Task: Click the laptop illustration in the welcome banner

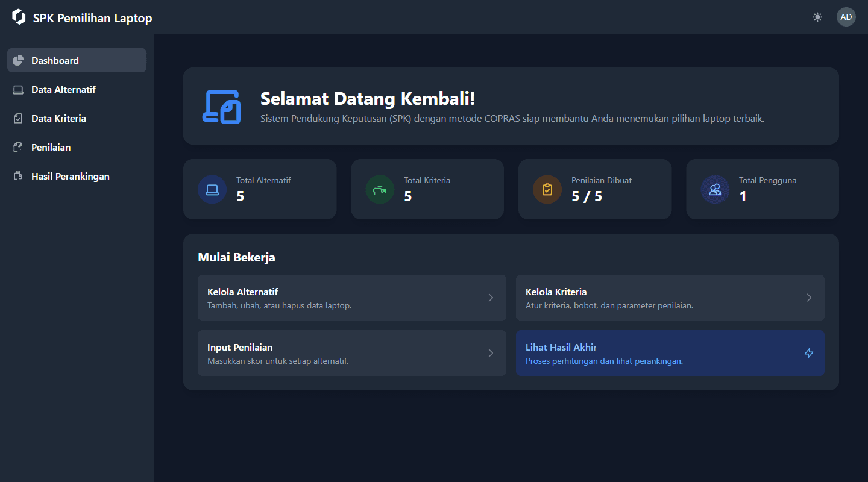Action: 221,107
